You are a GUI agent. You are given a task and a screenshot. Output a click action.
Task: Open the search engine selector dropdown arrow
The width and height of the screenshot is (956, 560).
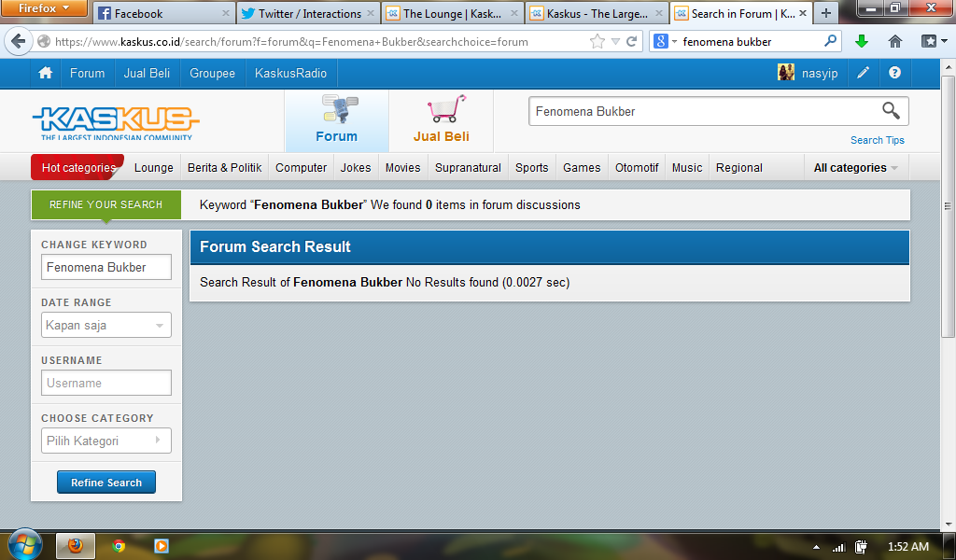674,41
